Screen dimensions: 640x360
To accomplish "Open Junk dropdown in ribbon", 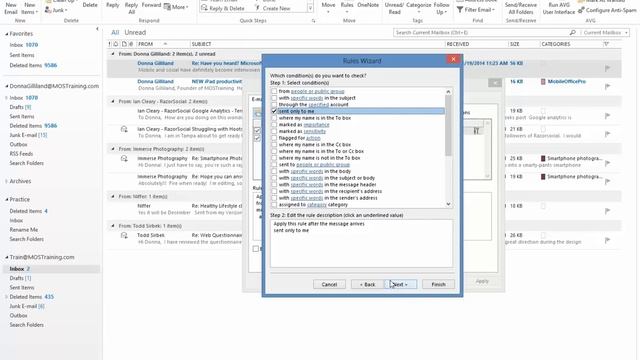I will 56,10.
